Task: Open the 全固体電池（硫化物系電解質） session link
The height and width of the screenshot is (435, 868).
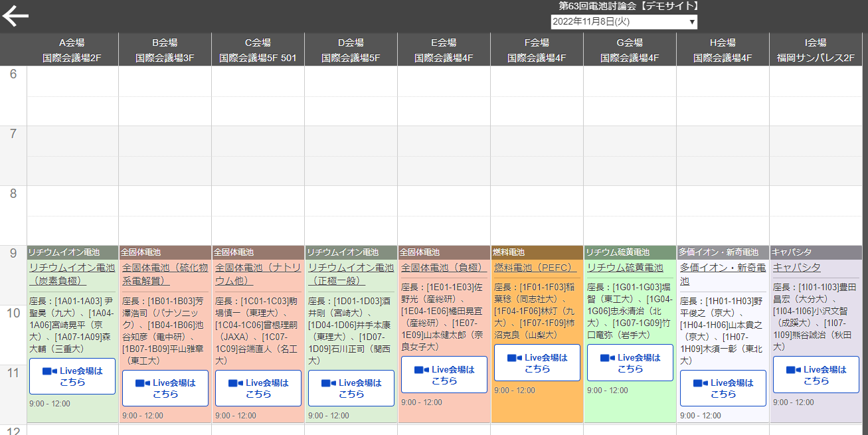Action: 165,274
